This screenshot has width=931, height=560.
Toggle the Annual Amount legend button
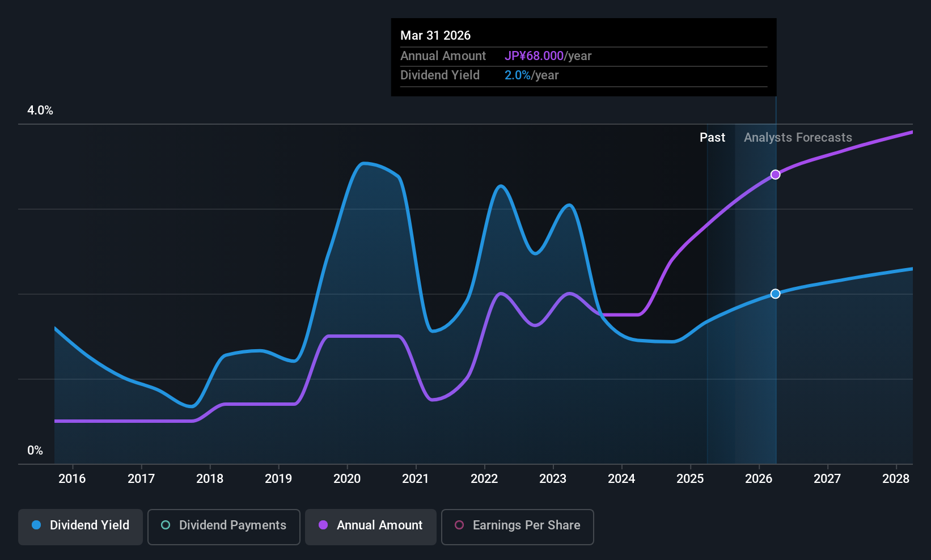(371, 527)
